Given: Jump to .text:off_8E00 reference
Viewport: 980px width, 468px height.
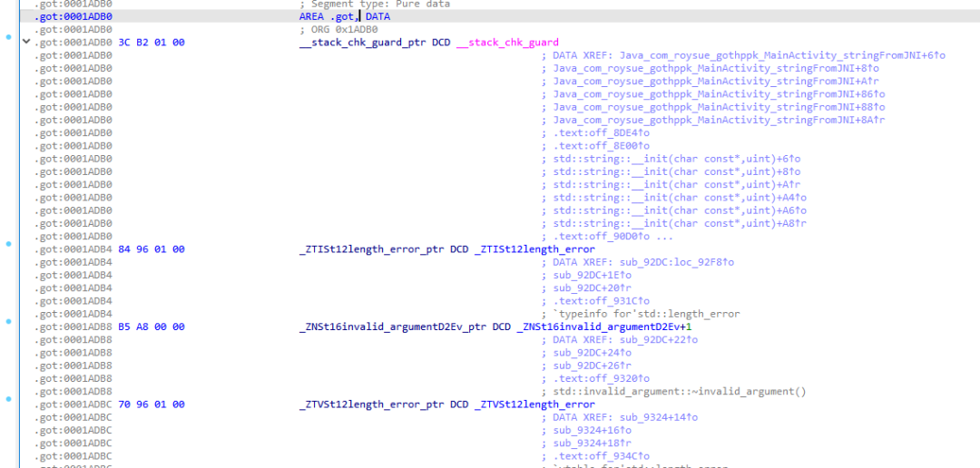Looking at the screenshot, I should click(x=601, y=146).
